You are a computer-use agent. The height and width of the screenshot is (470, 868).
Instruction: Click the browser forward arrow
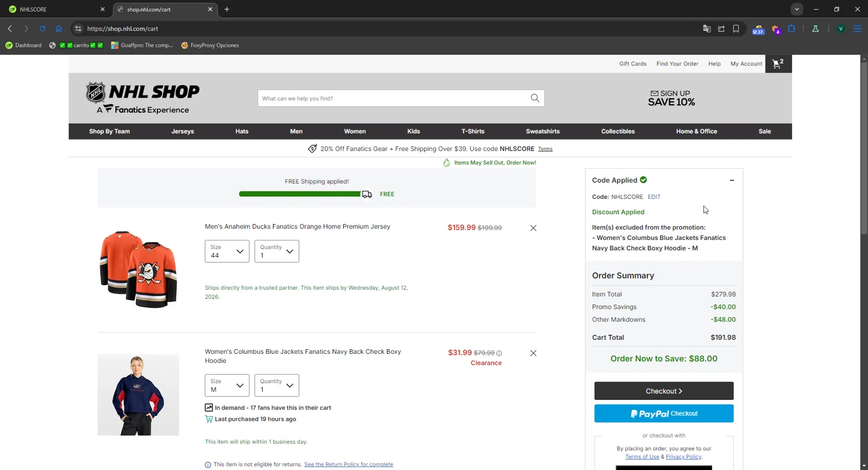point(26,28)
